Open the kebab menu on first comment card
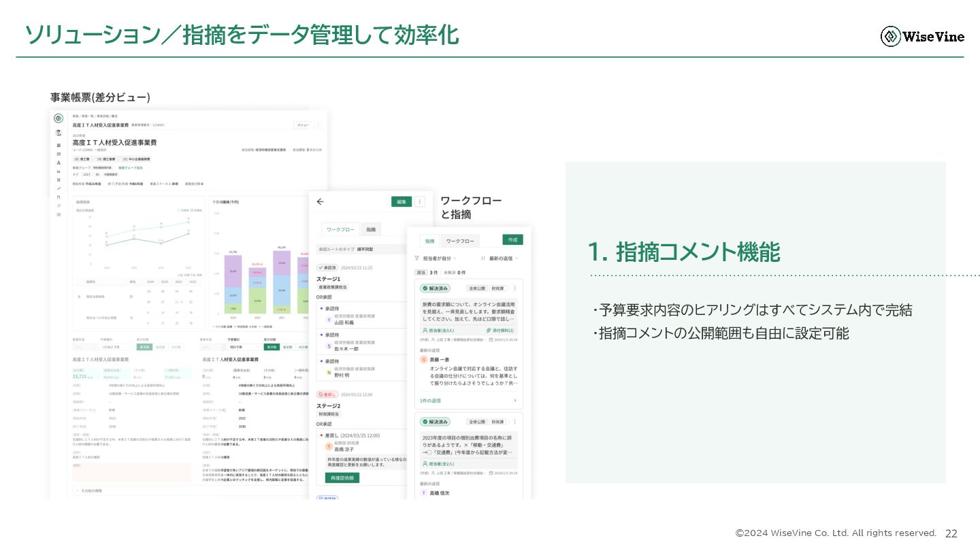This screenshot has height=551, width=980. point(514,288)
